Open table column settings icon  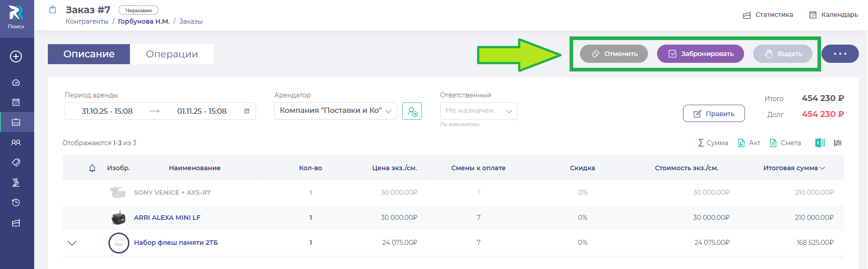tap(837, 143)
